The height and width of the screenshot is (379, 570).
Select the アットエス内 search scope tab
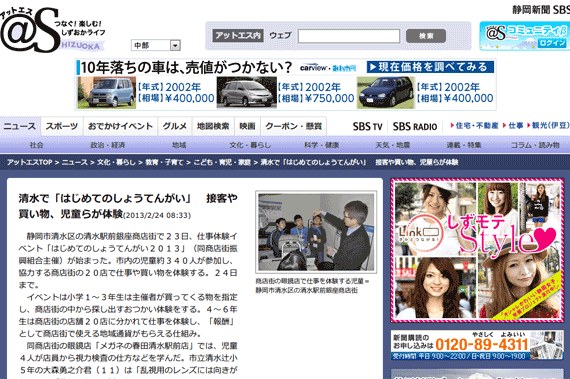(x=238, y=36)
